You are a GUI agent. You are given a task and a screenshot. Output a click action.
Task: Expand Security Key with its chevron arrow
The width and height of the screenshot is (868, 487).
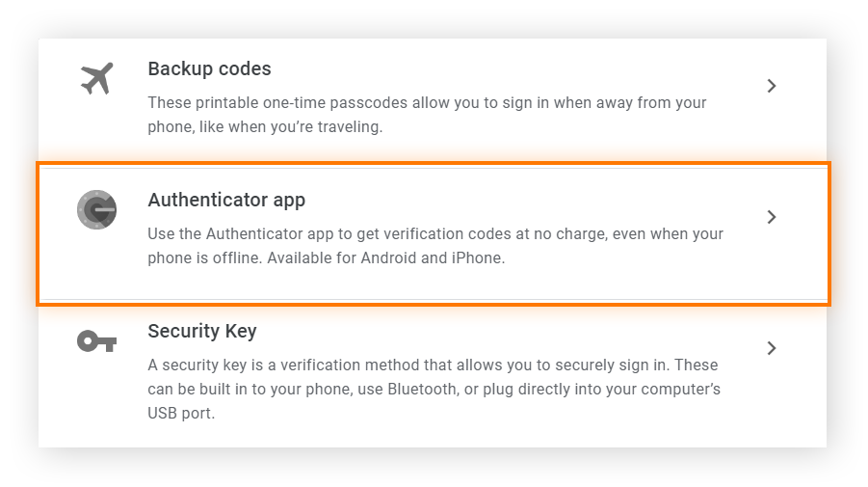click(x=771, y=348)
